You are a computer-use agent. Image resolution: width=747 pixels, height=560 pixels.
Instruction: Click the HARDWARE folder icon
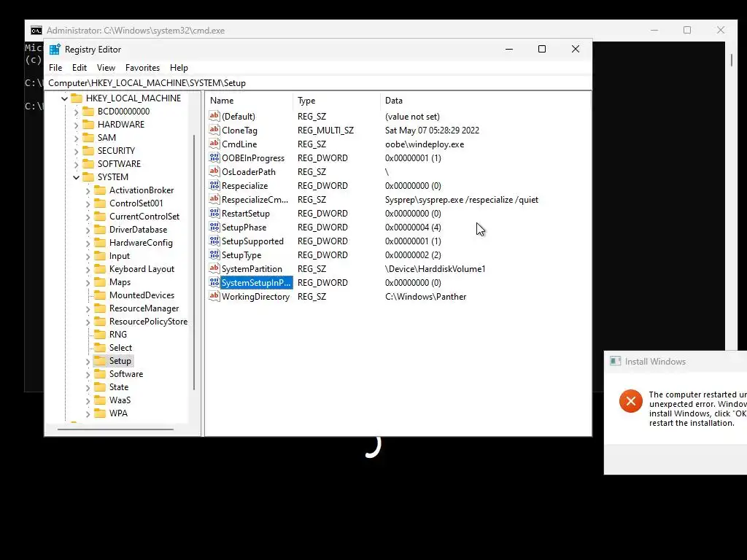tap(88, 124)
